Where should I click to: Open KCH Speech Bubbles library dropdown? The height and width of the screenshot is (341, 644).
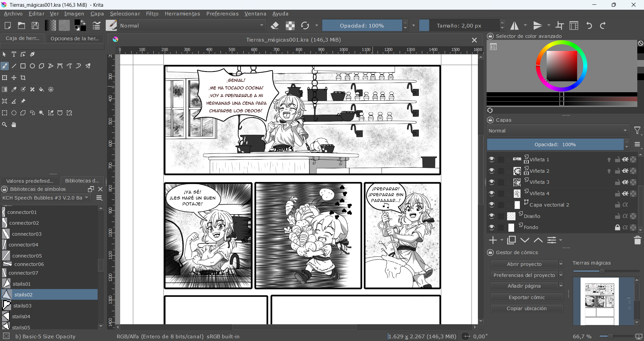(46, 198)
